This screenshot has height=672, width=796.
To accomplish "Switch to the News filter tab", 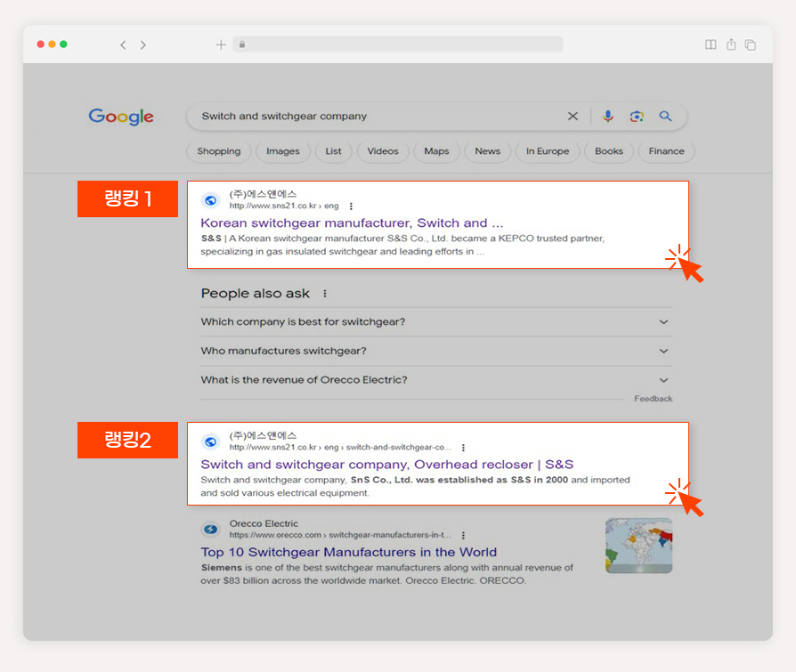I will [488, 151].
